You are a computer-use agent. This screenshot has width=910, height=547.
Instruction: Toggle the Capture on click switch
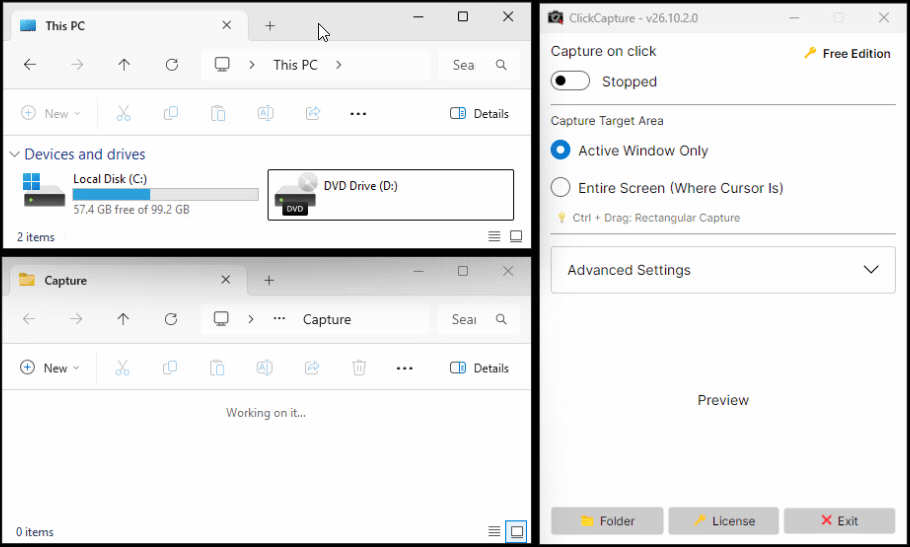[570, 81]
